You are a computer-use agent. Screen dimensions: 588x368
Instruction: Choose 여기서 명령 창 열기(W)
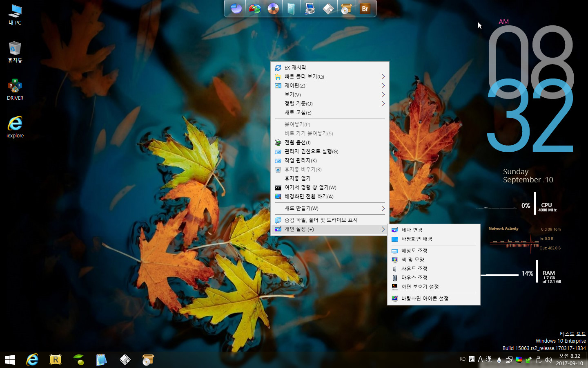[330, 187]
